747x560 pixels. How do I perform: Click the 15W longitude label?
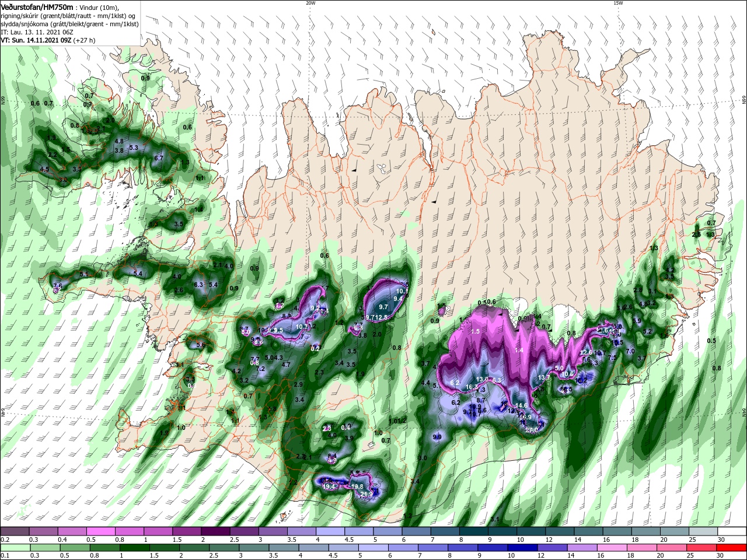(618, 3)
